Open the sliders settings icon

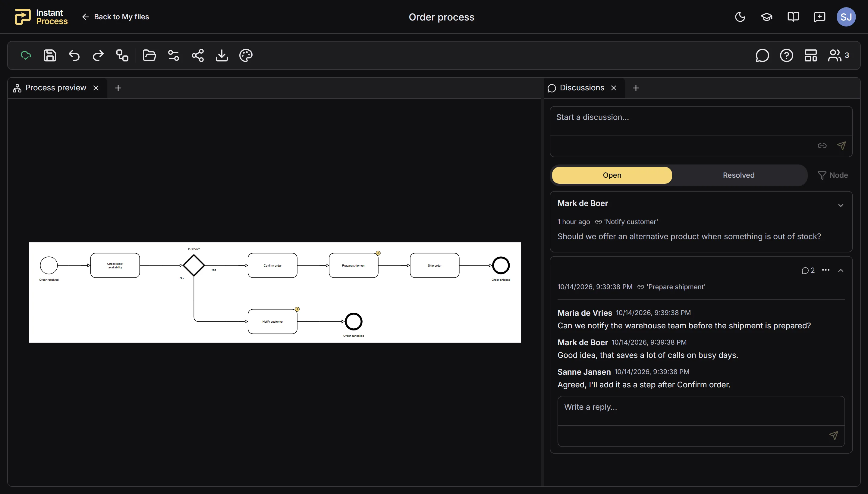(x=174, y=55)
